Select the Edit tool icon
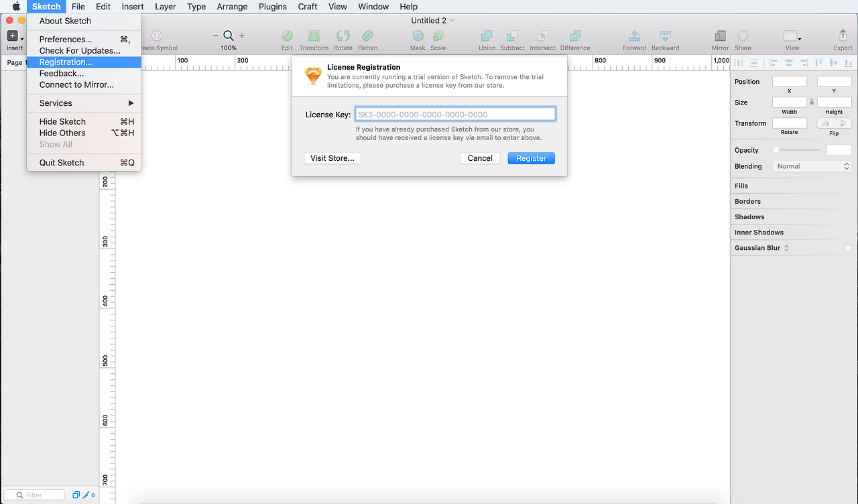Screen dimensions: 858x504 click(x=287, y=36)
